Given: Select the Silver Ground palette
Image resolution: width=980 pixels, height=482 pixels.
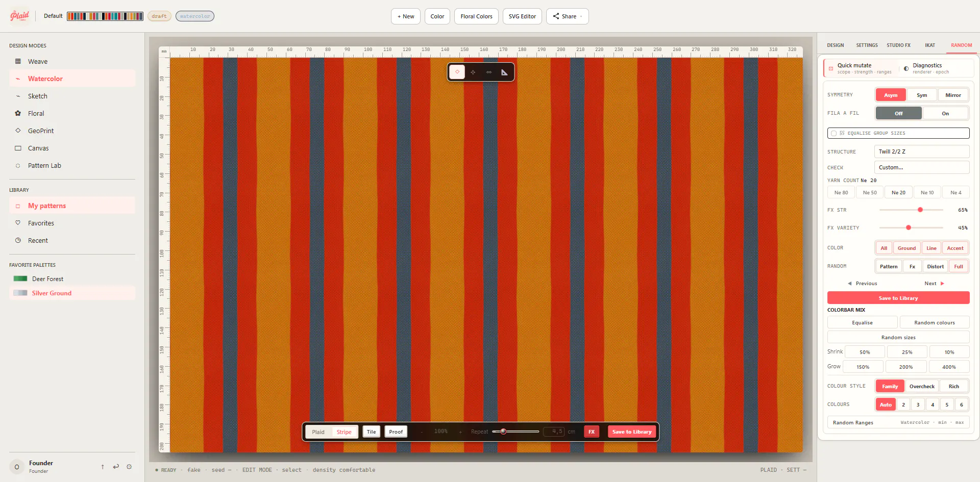Looking at the screenshot, I should pos(72,293).
